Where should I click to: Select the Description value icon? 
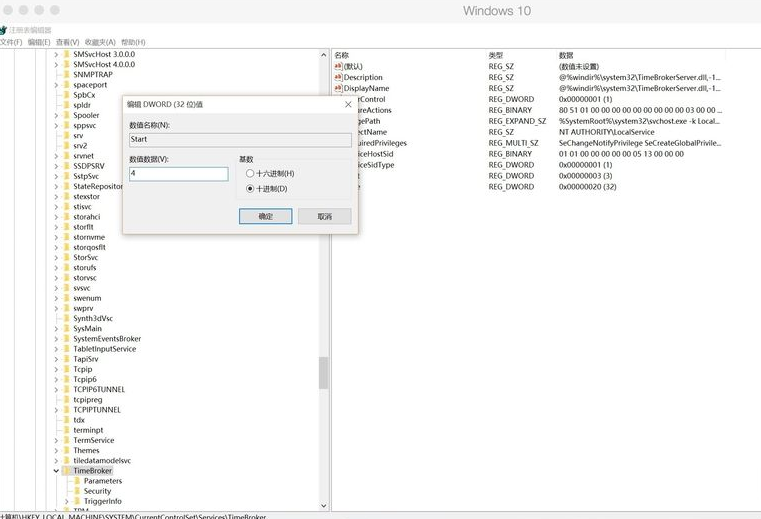[339, 77]
